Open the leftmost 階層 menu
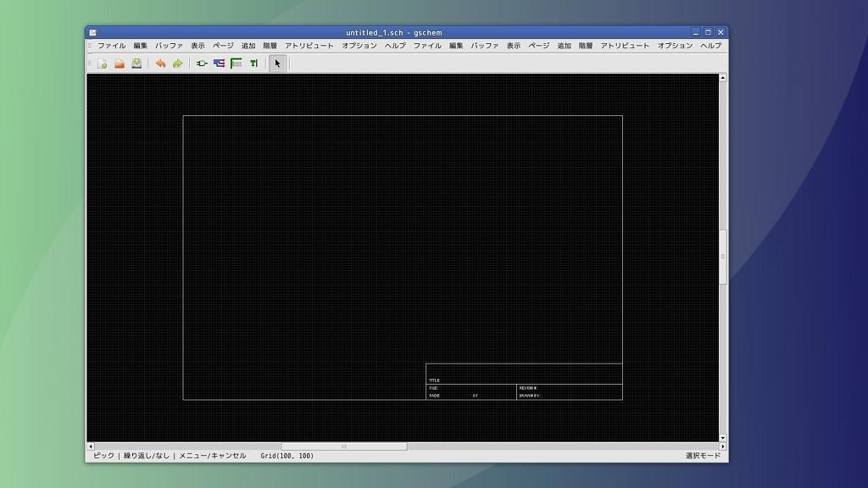Screen dimensions: 868x488 [x=270, y=46]
